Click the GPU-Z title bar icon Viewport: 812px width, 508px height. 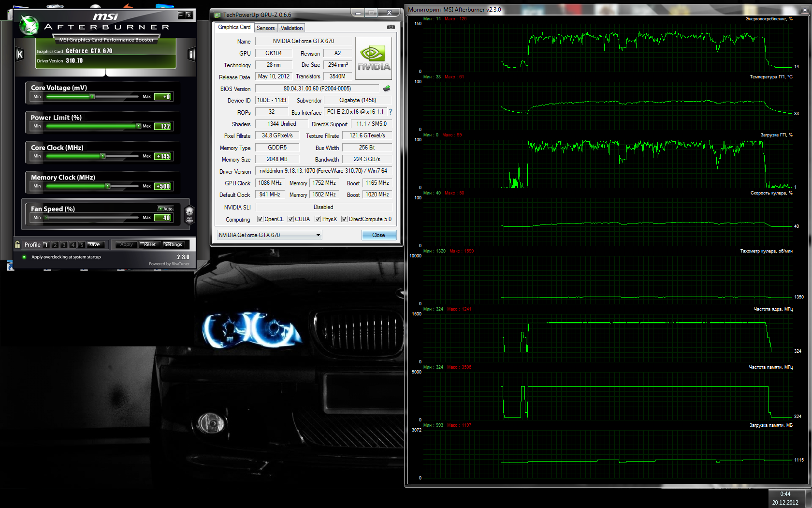click(x=217, y=15)
